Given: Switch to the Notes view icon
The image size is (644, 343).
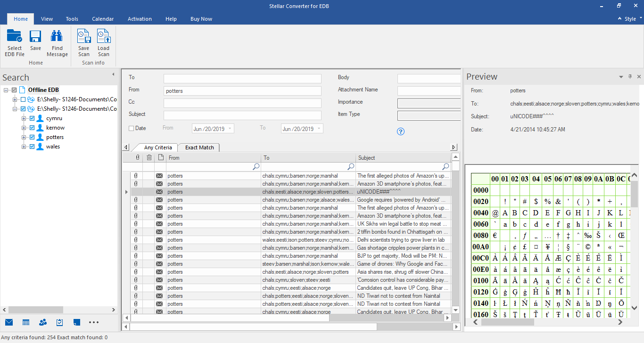Looking at the screenshot, I should pyautogui.click(x=77, y=322).
